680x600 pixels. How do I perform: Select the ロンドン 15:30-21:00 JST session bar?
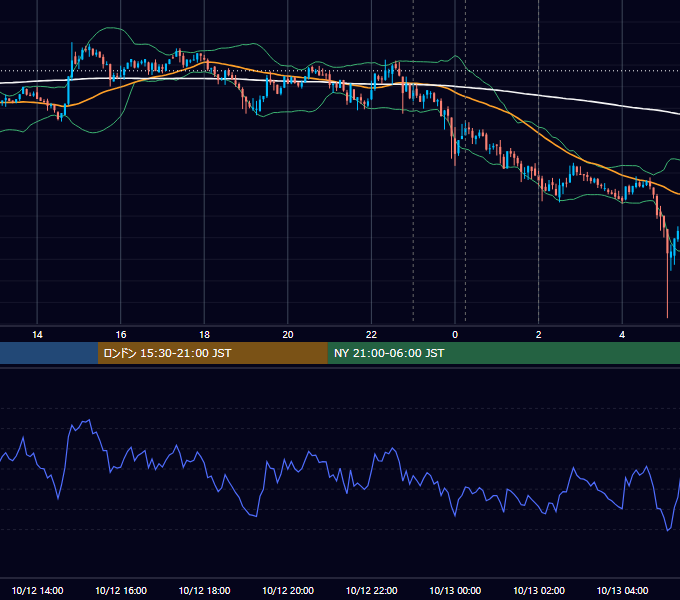(x=212, y=353)
